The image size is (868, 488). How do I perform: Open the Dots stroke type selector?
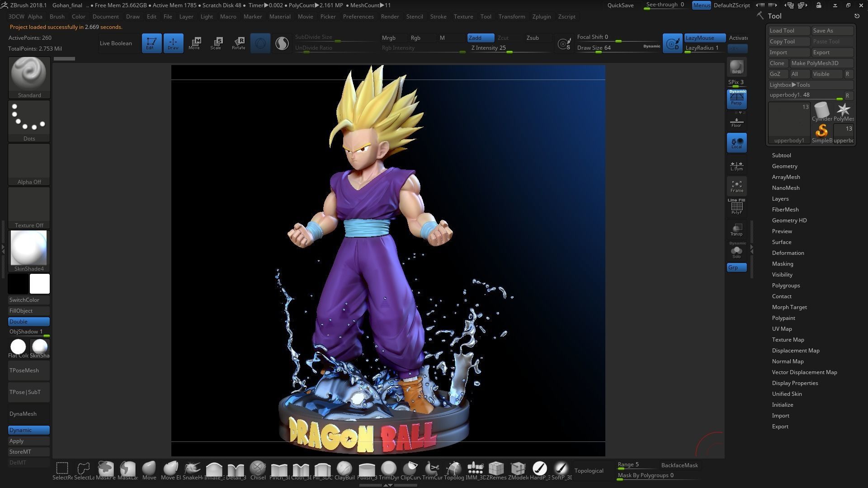(29, 121)
